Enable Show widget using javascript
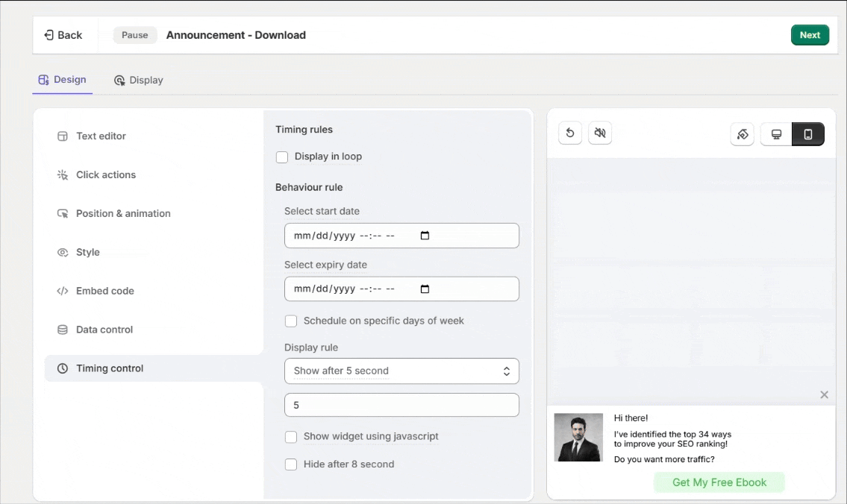Image resolution: width=847 pixels, height=504 pixels. point(291,437)
